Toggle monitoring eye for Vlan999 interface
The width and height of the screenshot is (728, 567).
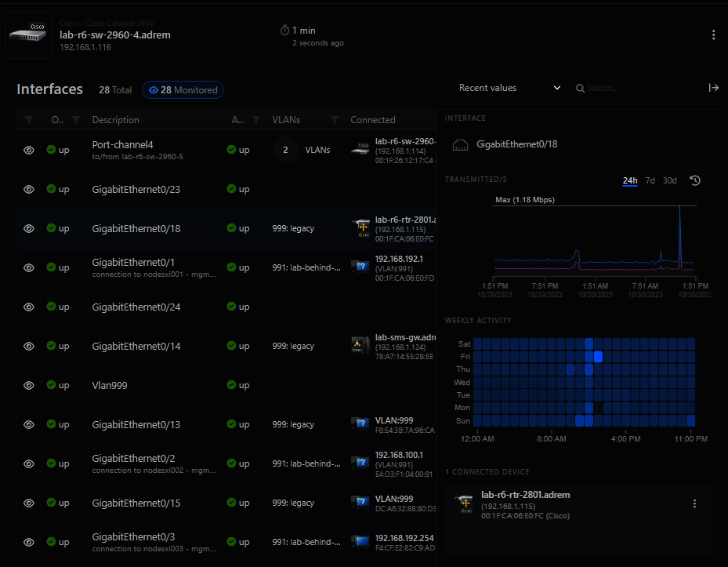point(29,385)
